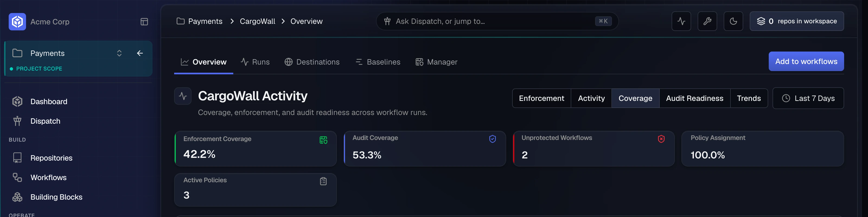868x217 pixels.
Task: Toggle the sidebar panel layout icon
Action: tap(144, 22)
